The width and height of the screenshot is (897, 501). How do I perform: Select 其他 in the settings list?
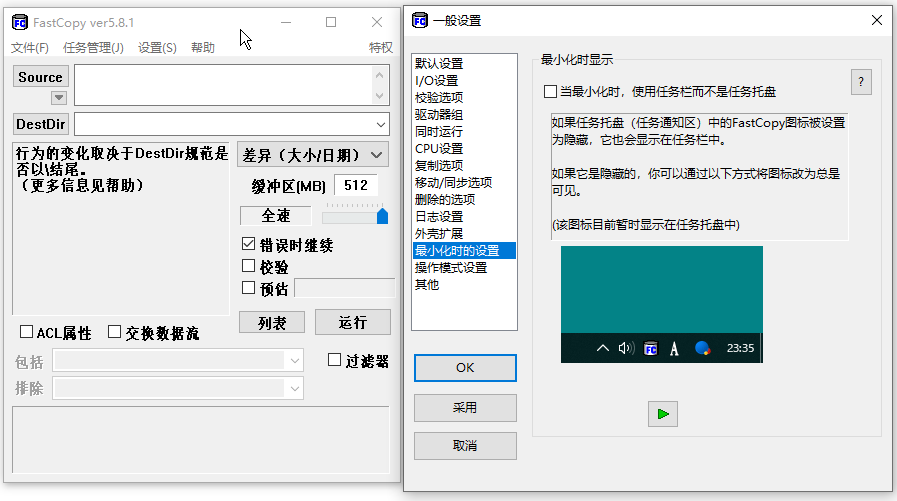pos(464,284)
